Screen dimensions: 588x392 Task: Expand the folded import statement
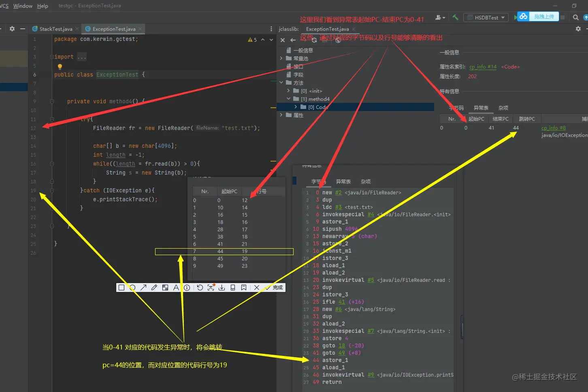coord(52,57)
